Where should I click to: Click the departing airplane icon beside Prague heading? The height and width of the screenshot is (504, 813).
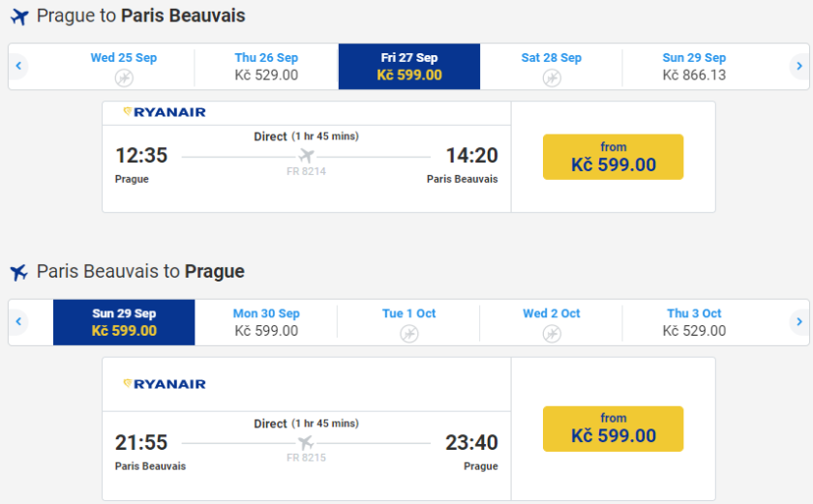click(x=19, y=16)
